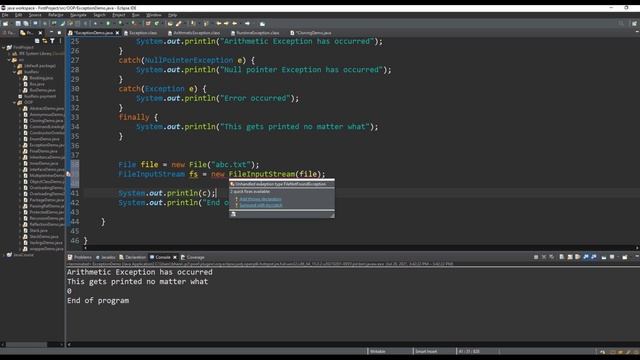Open the Run menu

(x=136, y=15)
